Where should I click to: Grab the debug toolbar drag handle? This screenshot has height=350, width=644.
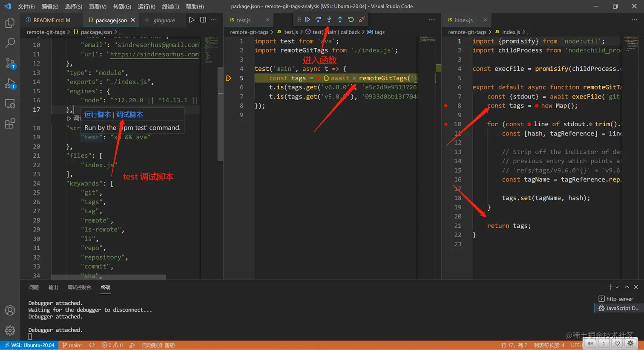(x=299, y=20)
